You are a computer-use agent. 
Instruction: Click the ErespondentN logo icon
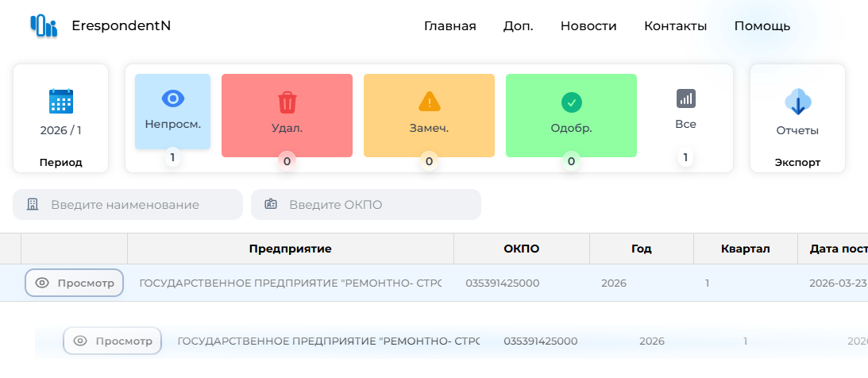(44, 25)
